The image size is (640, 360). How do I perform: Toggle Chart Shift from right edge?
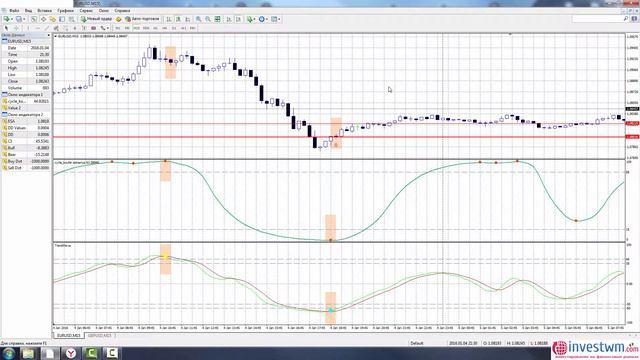coord(238,19)
